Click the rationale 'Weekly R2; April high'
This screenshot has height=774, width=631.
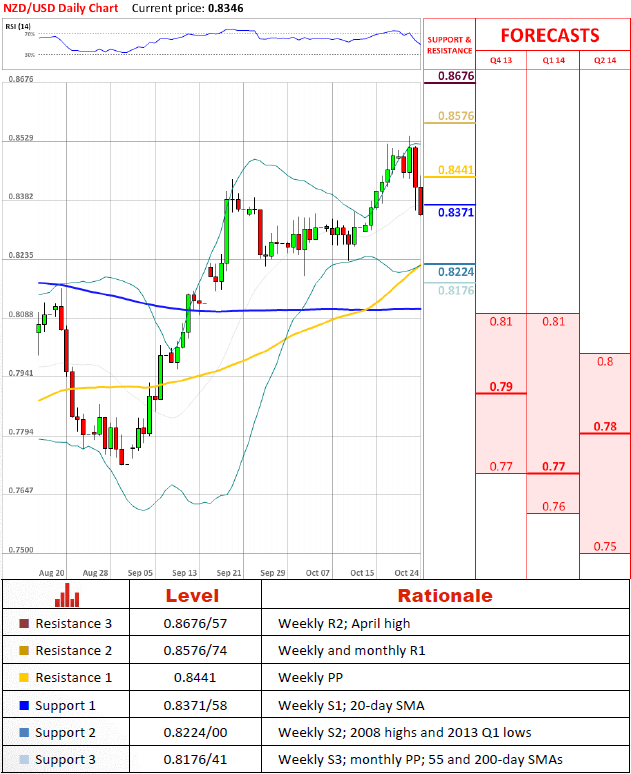[344, 623]
